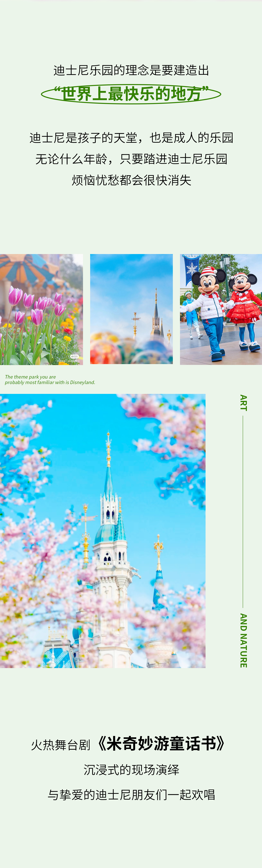Image resolution: width=262 pixels, height=868 pixels.
Task: Click the heading 迪士尼乐园的理念是要建造出
Action: 131,70
